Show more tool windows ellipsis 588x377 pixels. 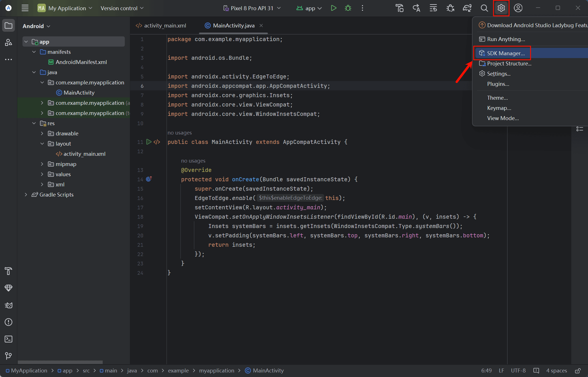8,59
